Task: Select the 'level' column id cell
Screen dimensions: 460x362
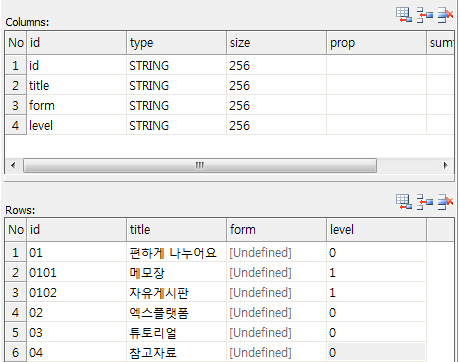Action: pos(76,125)
